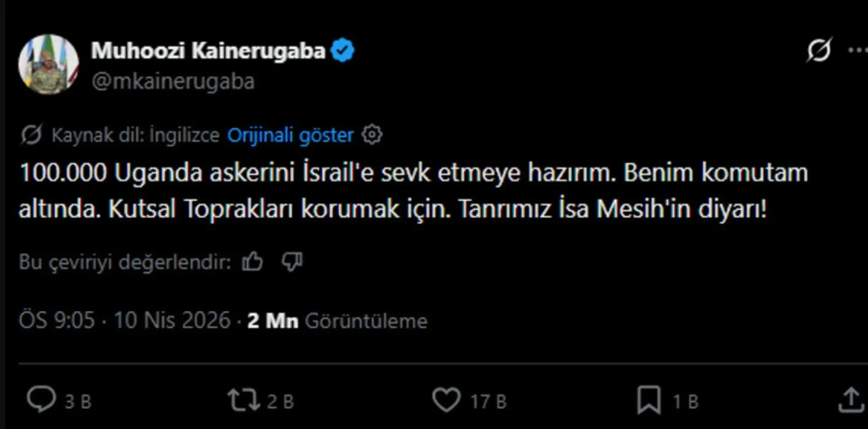Screen dimensions: 868x429
Task: Open Muhoozi Kainerugaba's profile picture
Action: pyautogui.click(x=48, y=64)
